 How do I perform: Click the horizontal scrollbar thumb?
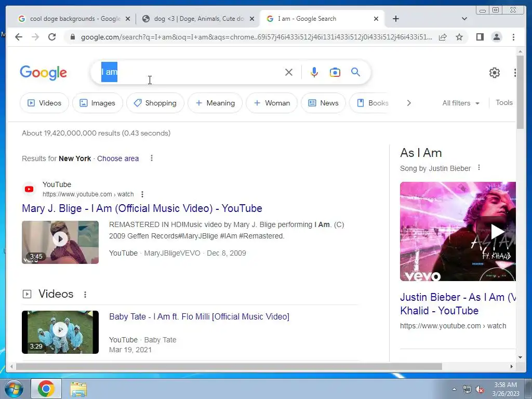(x=229, y=366)
